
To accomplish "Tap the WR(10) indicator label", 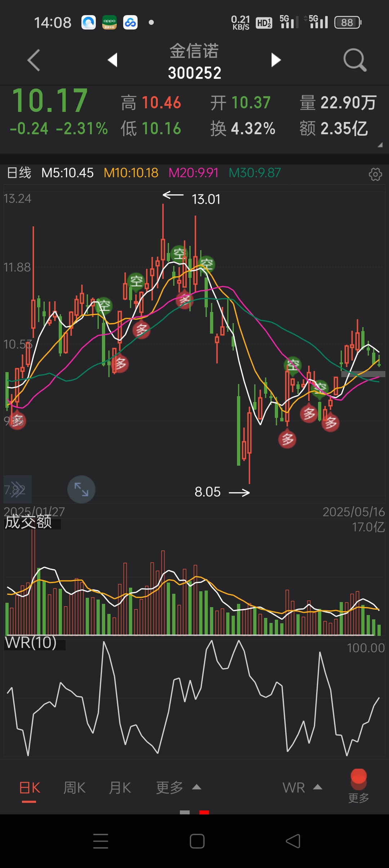I will (31, 642).
